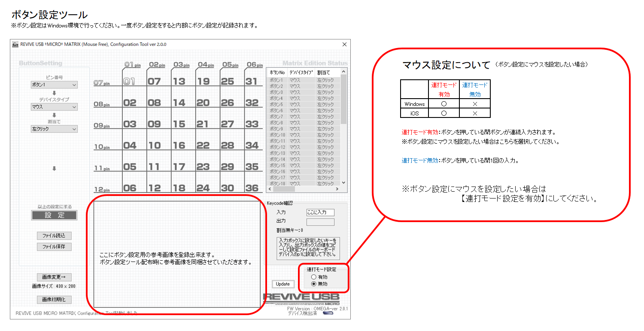
Task: Select matrix cell 01 under the 01pin column
Action: tap(130, 80)
